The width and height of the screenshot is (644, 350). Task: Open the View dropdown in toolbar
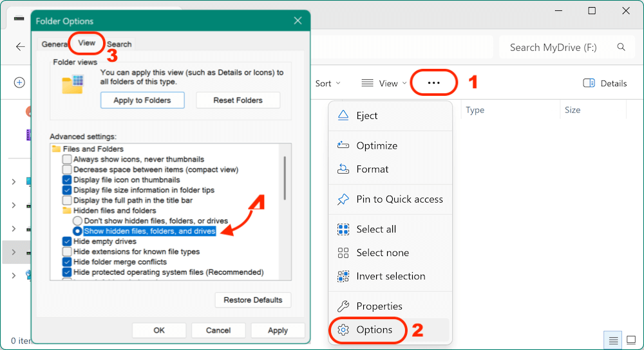pos(384,83)
